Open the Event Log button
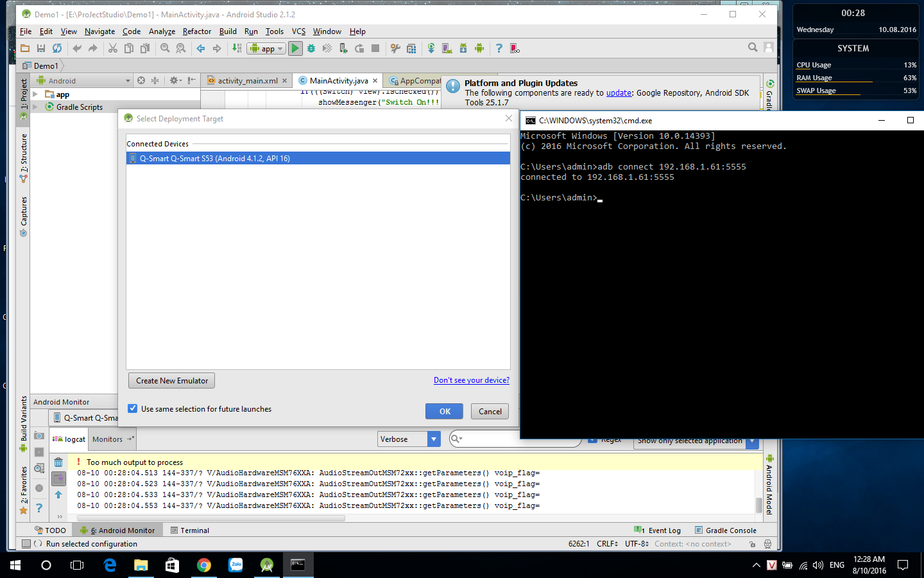The image size is (924, 578). point(658,530)
